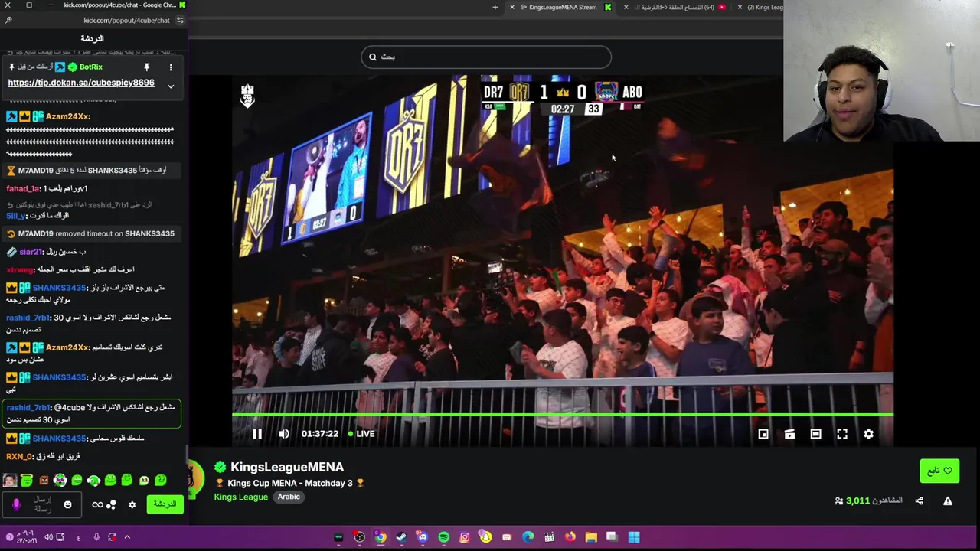Open the pinned tip.dokan.sa link

click(81, 83)
